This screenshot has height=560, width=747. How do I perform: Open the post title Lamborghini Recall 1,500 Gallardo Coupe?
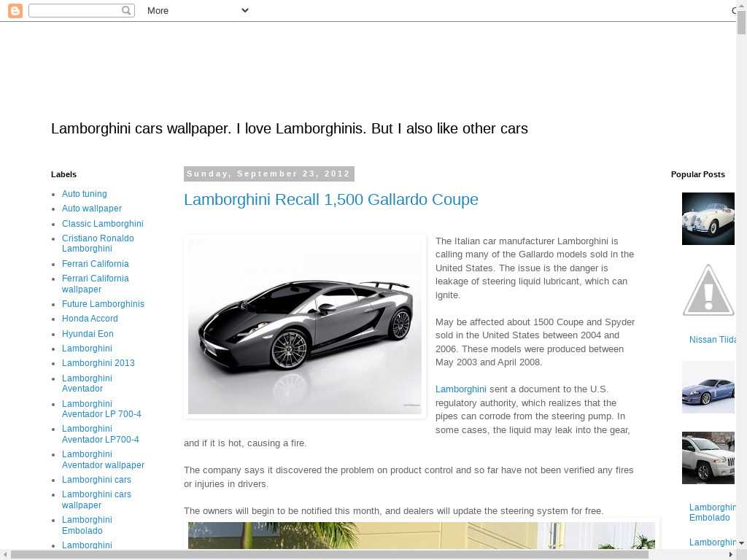click(x=331, y=200)
